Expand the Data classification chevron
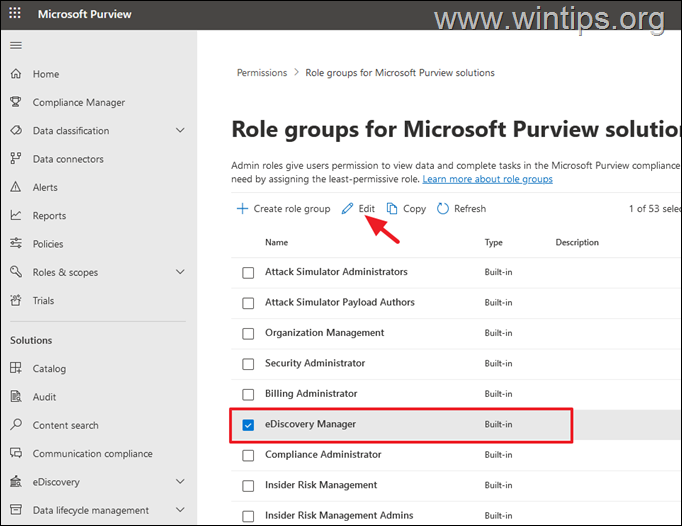The width and height of the screenshot is (682, 526). click(180, 130)
